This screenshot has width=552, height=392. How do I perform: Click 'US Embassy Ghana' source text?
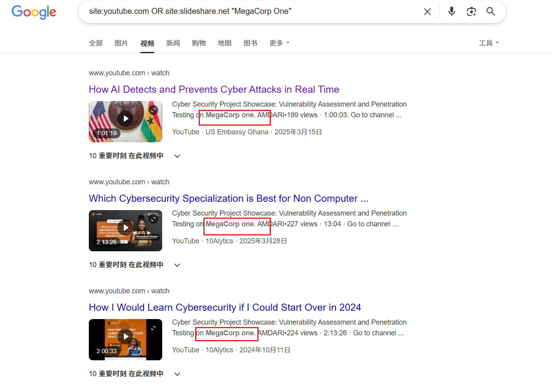[237, 132]
